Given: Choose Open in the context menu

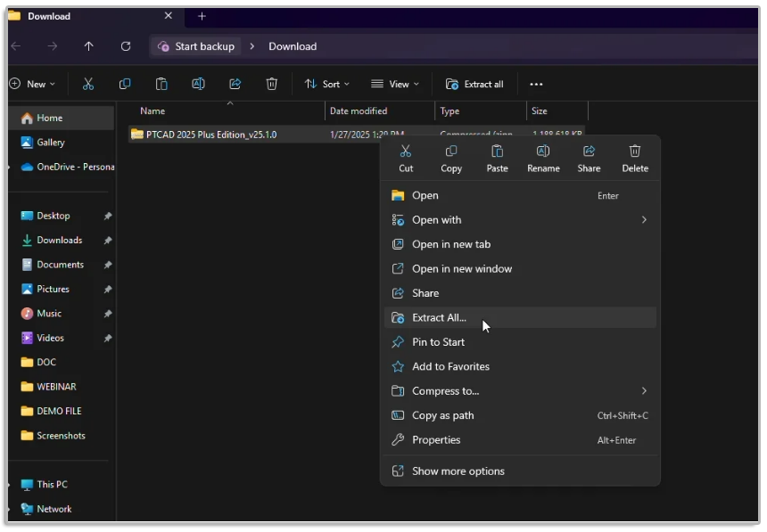Looking at the screenshot, I should pos(520,195).
